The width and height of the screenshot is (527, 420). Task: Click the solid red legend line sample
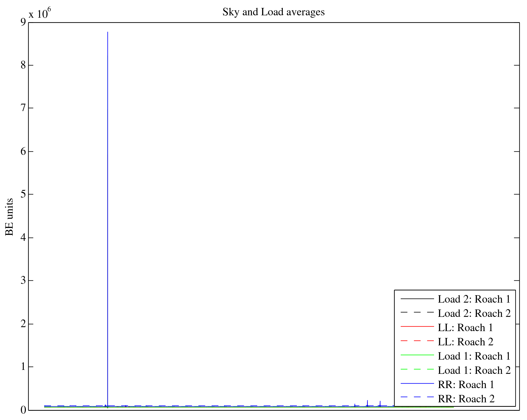pos(417,327)
